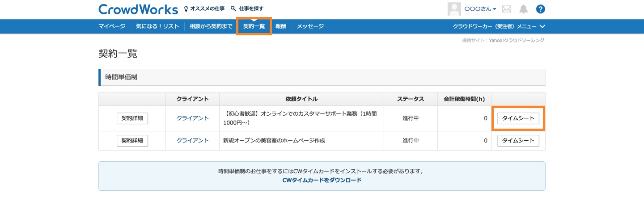This screenshot has width=644, height=201.
Task: Click the blue help question mark icon
Action: click(x=540, y=9)
